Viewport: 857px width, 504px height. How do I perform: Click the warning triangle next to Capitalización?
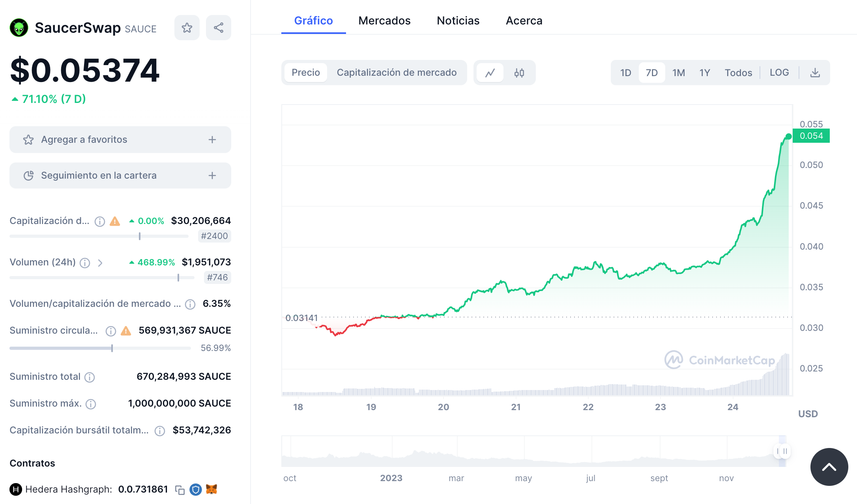coord(115,221)
